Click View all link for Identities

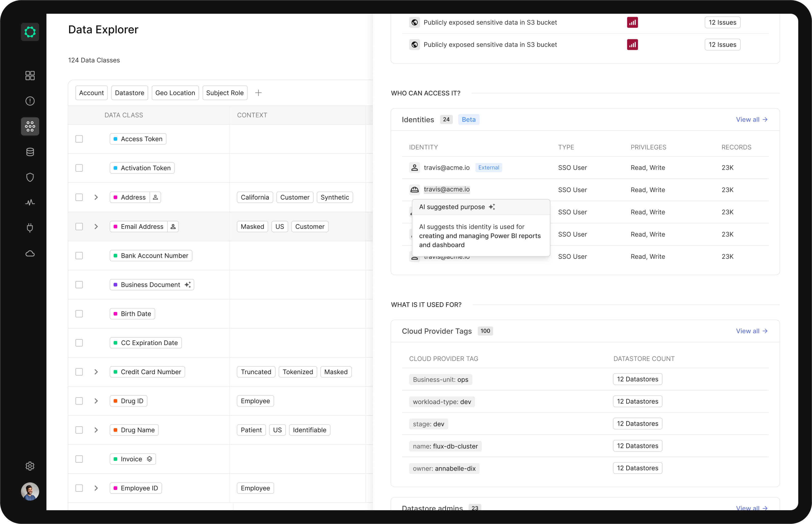coord(751,119)
